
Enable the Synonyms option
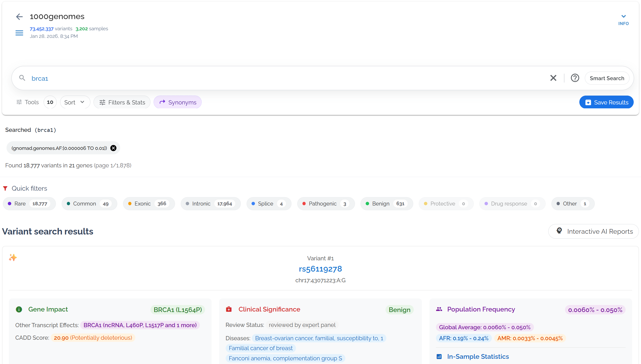(x=178, y=102)
